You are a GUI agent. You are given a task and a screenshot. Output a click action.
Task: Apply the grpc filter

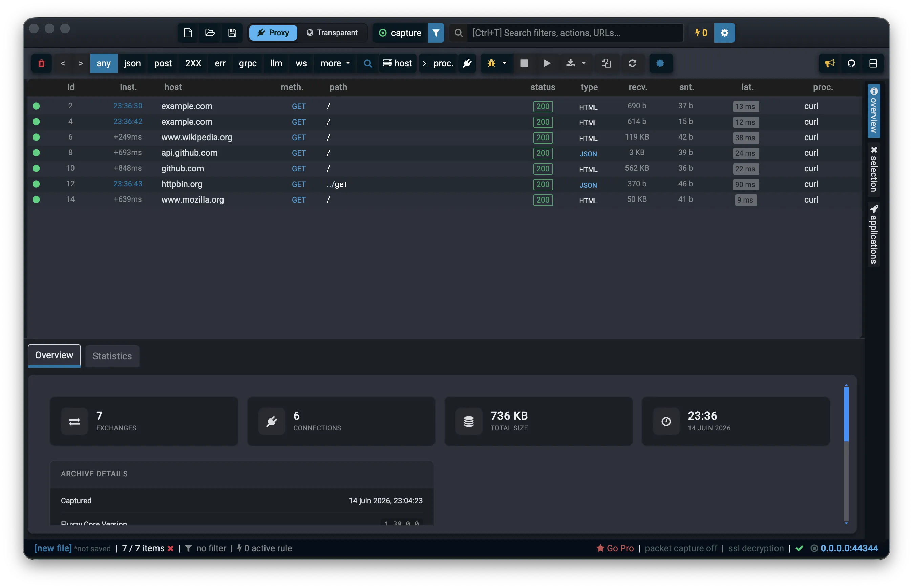pos(248,63)
